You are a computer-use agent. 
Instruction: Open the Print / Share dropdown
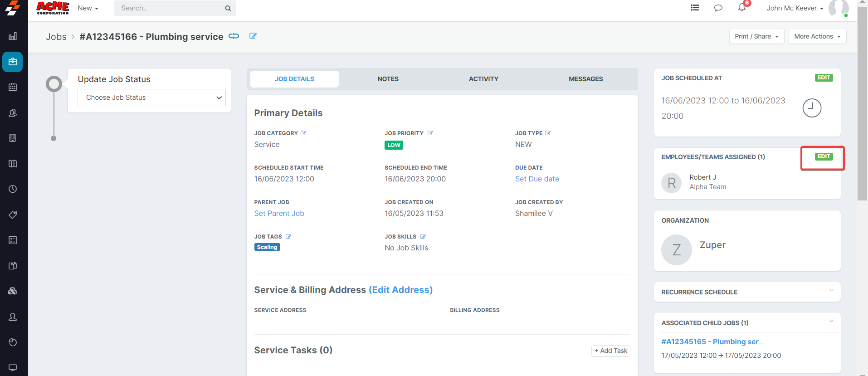click(x=756, y=36)
